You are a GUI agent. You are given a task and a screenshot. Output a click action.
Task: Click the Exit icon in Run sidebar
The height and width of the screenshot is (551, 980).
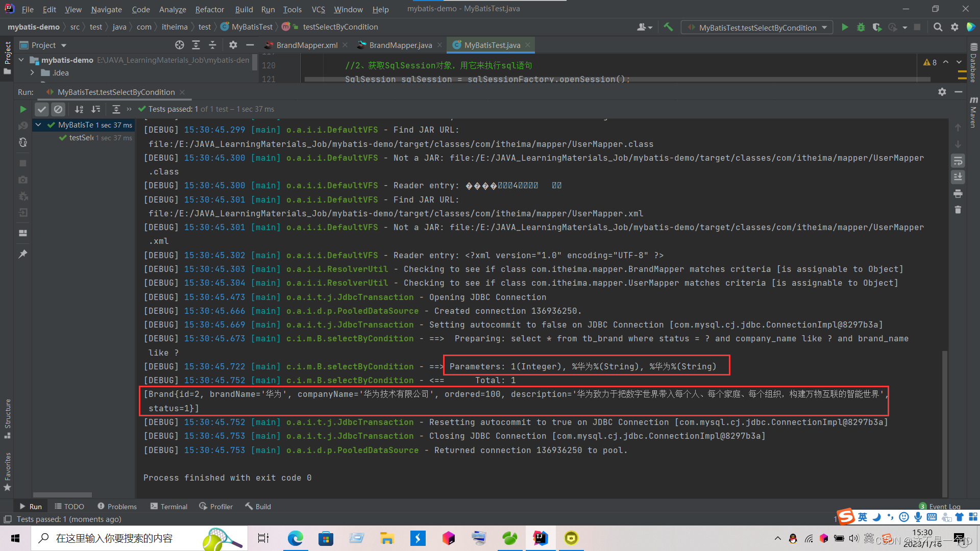[x=22, y=212]
